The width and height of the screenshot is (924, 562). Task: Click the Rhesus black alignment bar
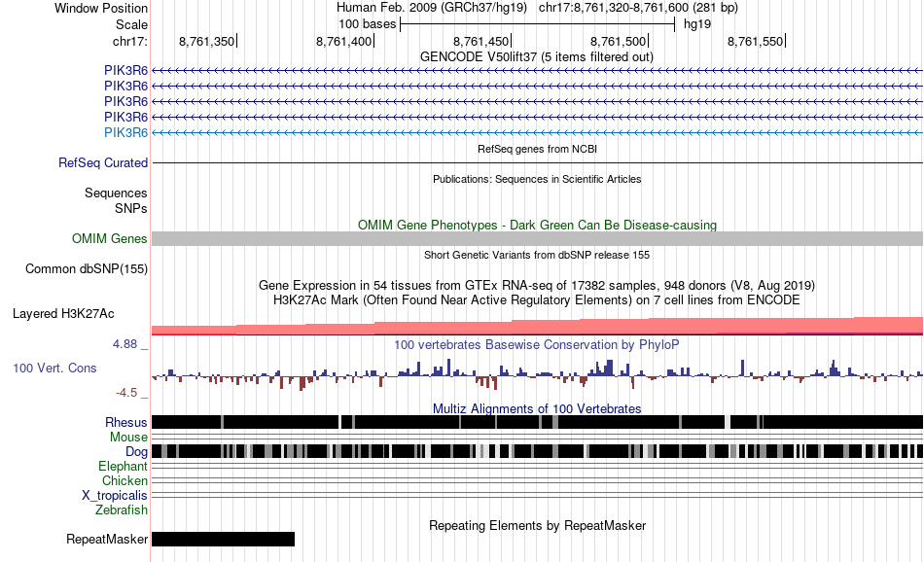tap(538, 422)
